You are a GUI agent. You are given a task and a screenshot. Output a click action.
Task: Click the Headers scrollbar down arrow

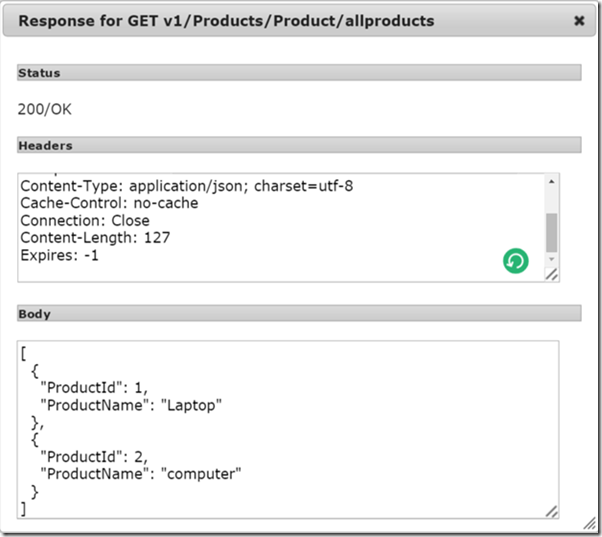[551, 258]
